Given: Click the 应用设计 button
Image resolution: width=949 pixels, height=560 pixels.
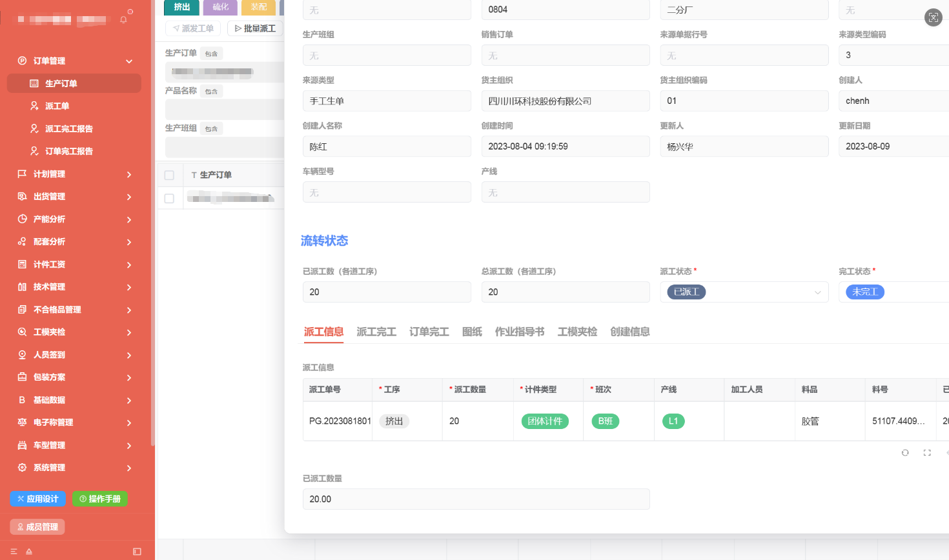Looking at the screenshot, I should [x=37, y=499].
